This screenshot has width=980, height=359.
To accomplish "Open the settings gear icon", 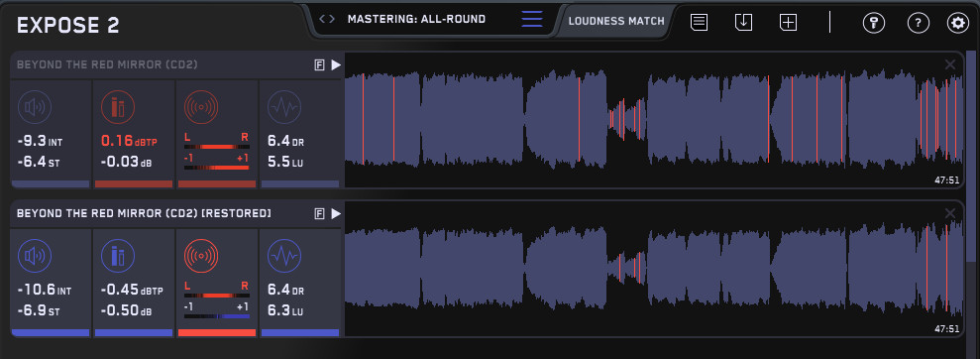I will (957, 23).
